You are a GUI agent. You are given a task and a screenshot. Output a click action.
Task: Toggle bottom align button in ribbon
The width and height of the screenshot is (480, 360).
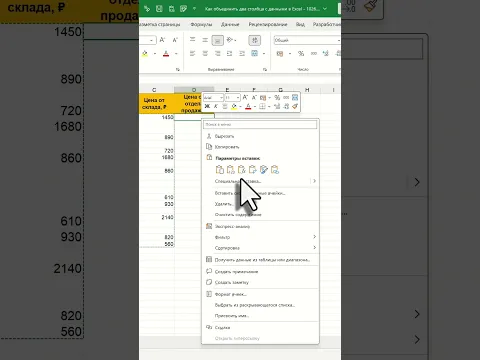click(x=217, y=40)
